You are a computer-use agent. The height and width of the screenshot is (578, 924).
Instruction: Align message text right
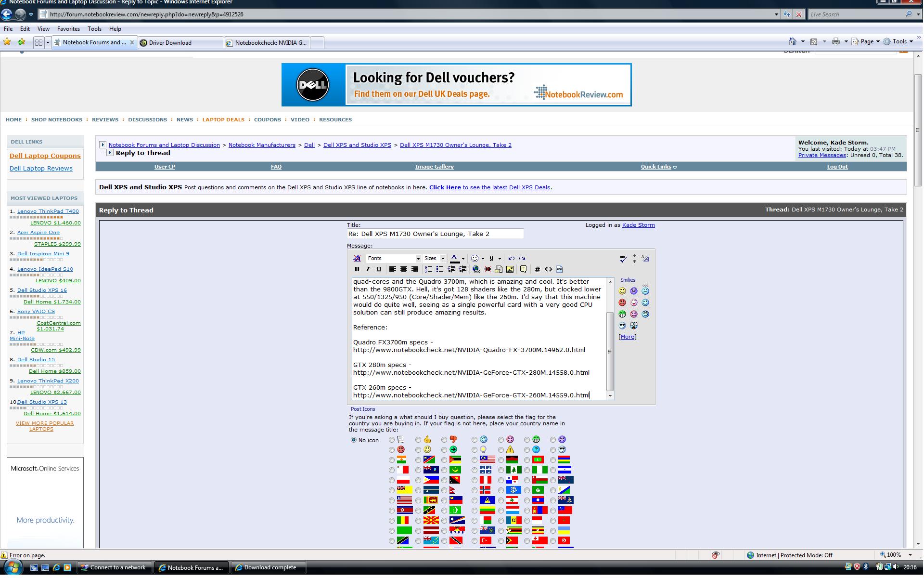(x=415, y=269)
